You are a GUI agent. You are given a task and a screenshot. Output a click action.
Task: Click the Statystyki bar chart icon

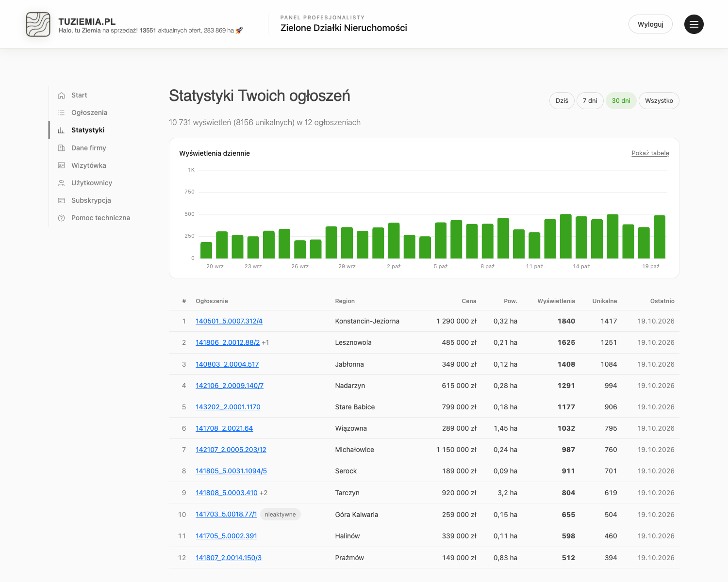pyautogui.click(x=61, y=130)
